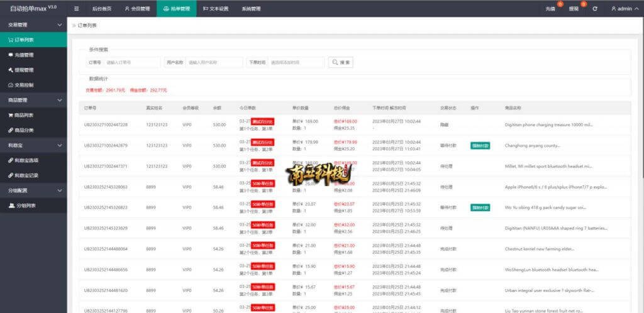Viewport: 644px width, 313px height.
Task: Switch to the 会员管理 top tab
Action: point(137,9)
